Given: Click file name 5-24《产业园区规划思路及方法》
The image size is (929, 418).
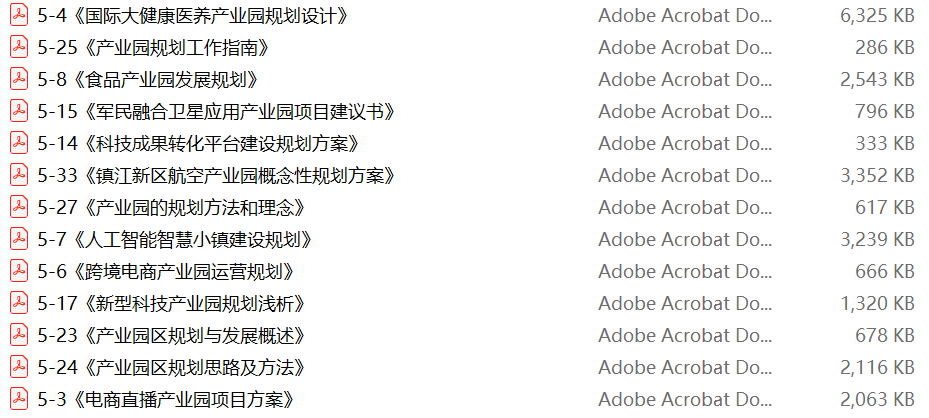Looking at the screenshot, I should 172,368.
